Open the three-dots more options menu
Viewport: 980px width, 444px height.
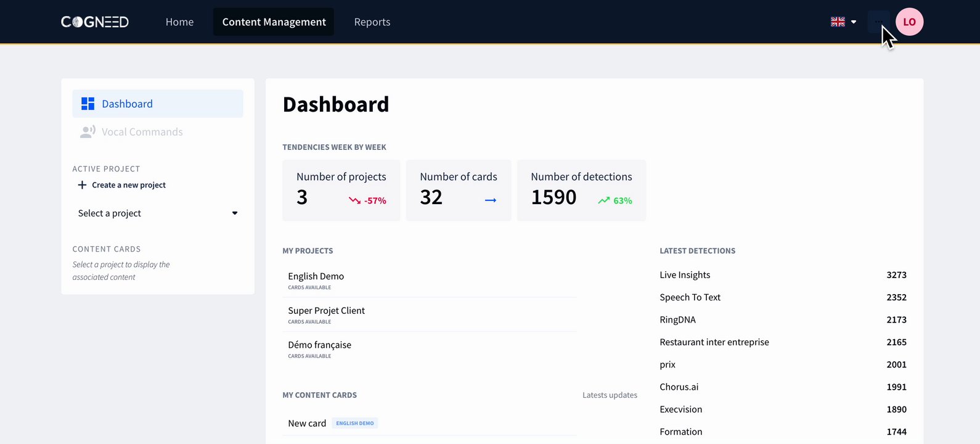point(878,22)
